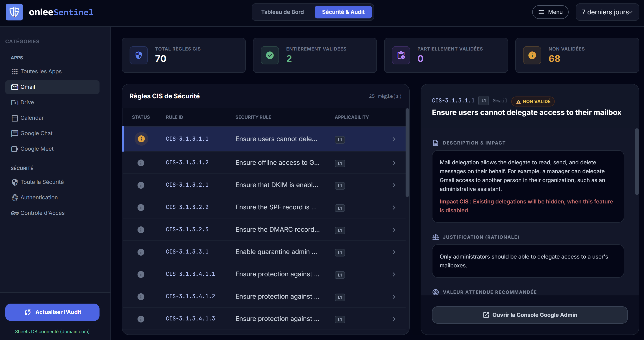Image resolution: width=644 pixels, height=340 pixels.
Task: Click the Entièrement Validées checkmark icon
Action: (270, 55)
